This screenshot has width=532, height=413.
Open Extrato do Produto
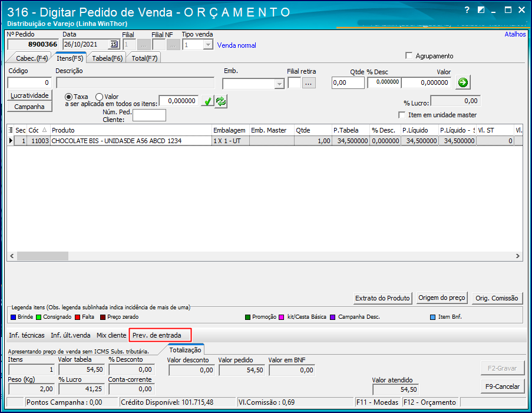tap(382, 298)
